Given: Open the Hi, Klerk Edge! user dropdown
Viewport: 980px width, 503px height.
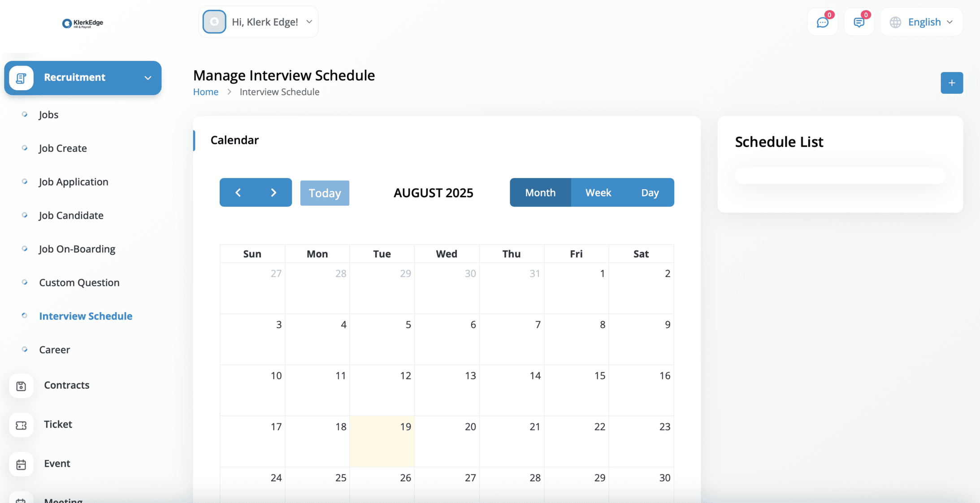Looking at the screenshot, I should tap(258, 22).
